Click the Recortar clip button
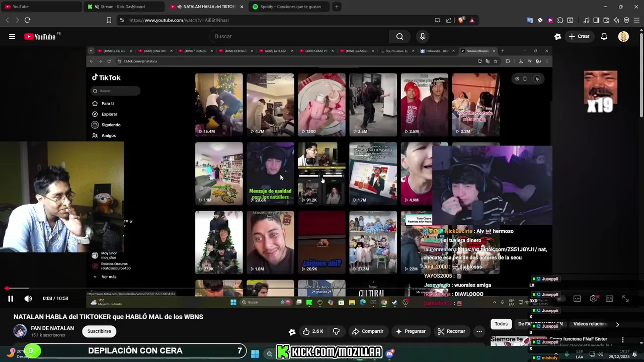The width and height of the screenshot is (644, 362). [x=451, y=331]
